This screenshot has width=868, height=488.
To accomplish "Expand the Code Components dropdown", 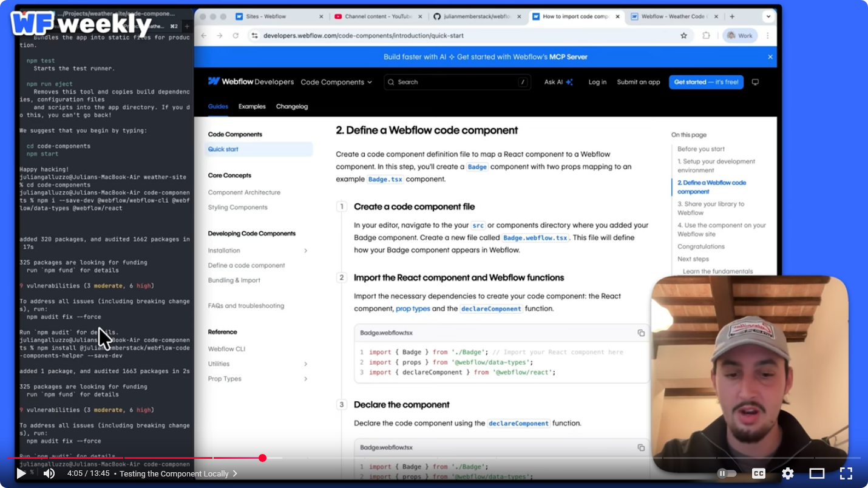I will click(x=336, y=82).
